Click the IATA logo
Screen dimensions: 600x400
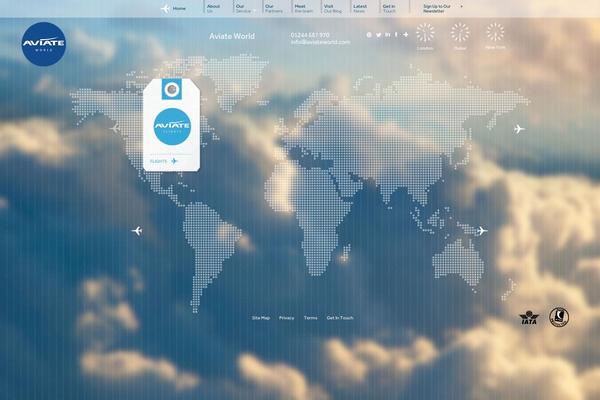[529, 318]
